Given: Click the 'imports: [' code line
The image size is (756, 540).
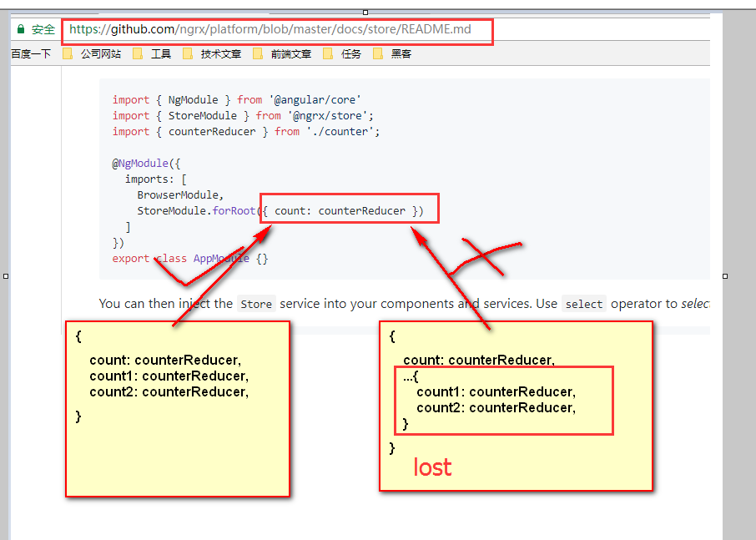Looking at the screenshot, I should point(156,179).
